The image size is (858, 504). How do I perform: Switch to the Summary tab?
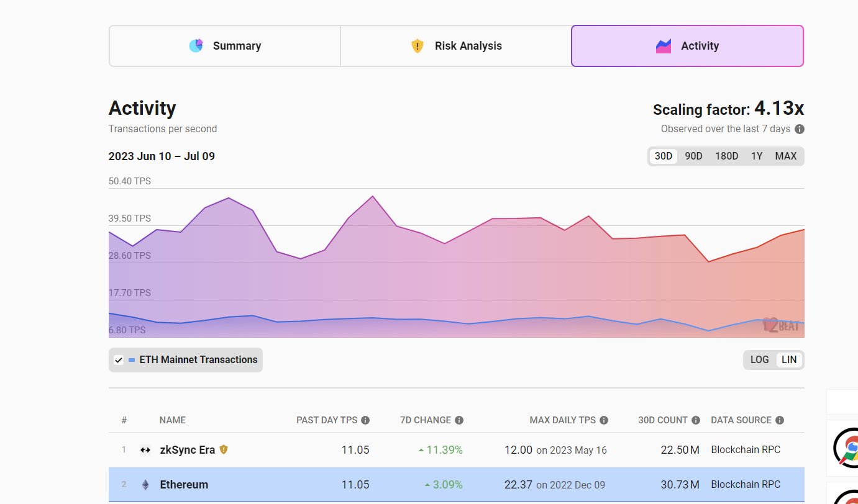pos(224,45)
